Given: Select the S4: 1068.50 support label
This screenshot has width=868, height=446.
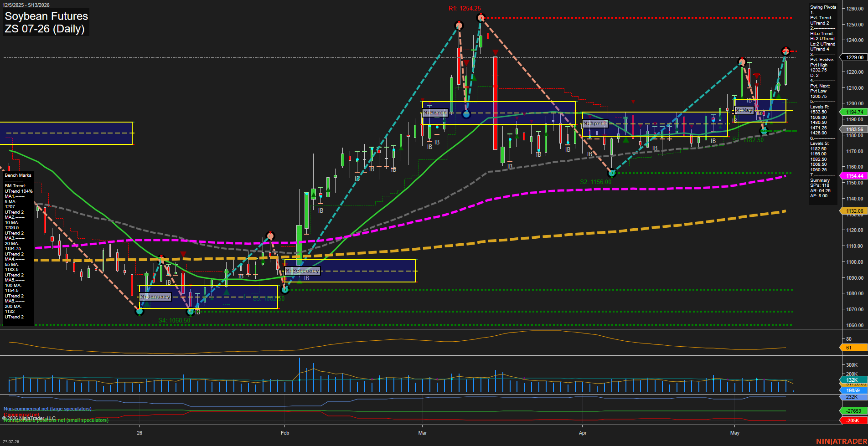Looking at the screenshot, I should [174, 320].
